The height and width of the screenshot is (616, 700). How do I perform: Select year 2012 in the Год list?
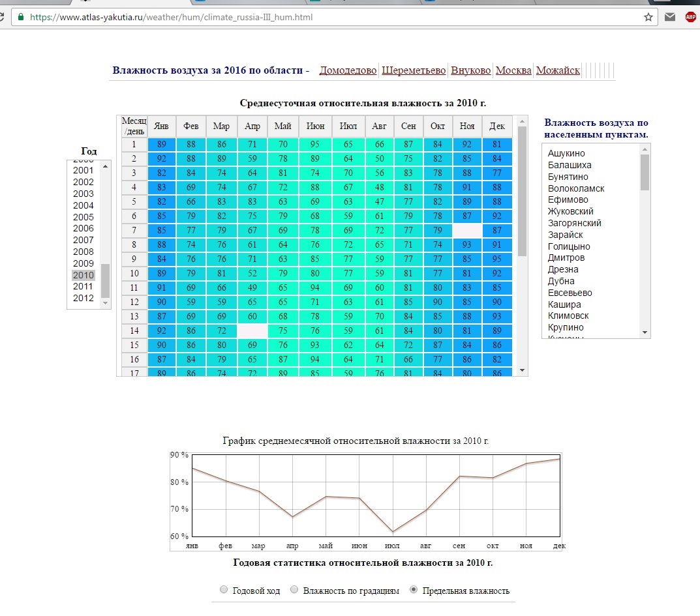(84, 298)
